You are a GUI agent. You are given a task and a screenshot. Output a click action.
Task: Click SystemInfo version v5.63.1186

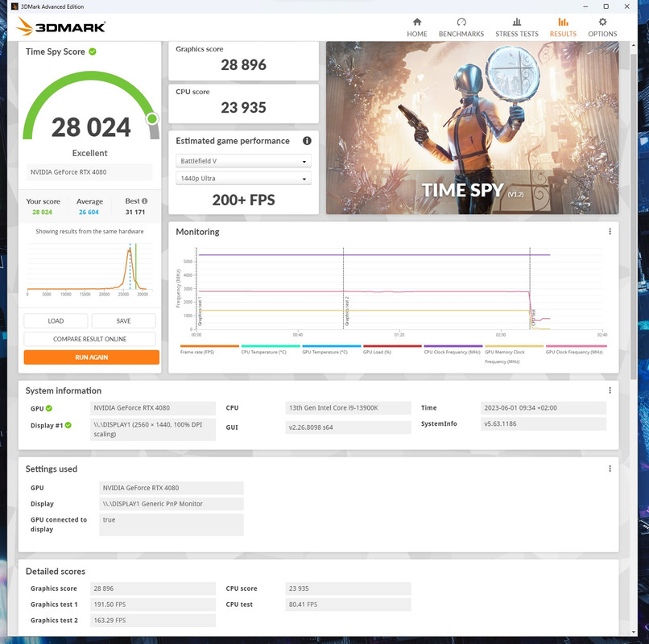544,423
